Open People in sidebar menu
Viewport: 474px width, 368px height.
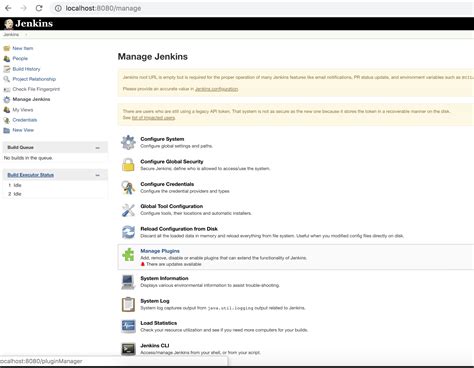pos(20,59)
